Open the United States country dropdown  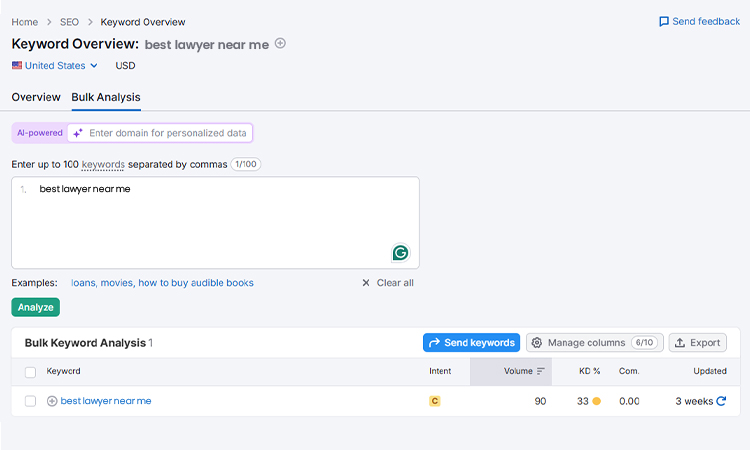(x=55, y=66)
